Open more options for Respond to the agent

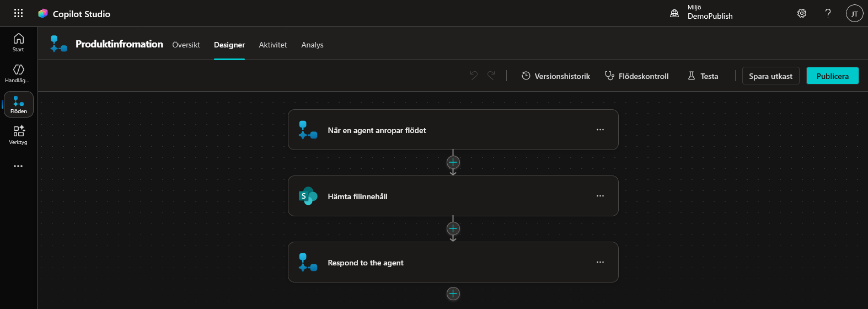click(x=600, y=262)
